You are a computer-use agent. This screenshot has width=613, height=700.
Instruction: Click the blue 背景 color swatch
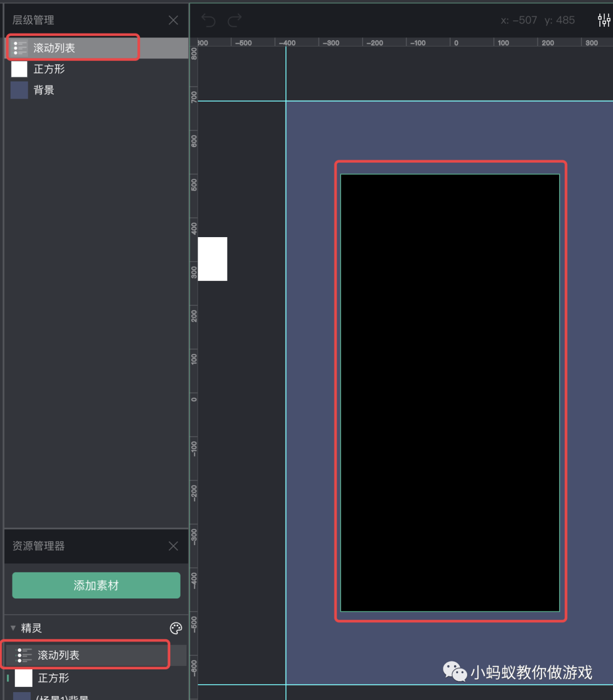19,90
